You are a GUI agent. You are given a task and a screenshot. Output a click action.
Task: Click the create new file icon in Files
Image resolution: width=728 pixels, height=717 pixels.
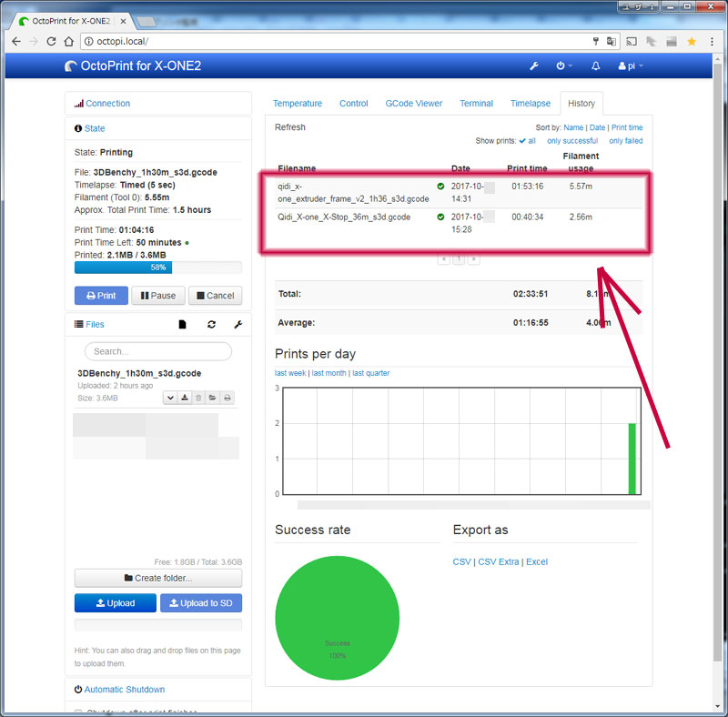183,325
